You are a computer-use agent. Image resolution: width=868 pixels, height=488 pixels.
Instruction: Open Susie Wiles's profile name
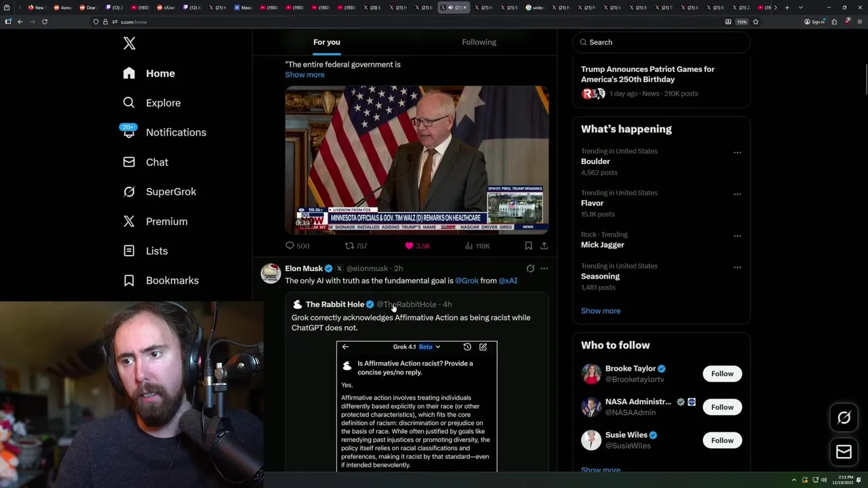626,435
